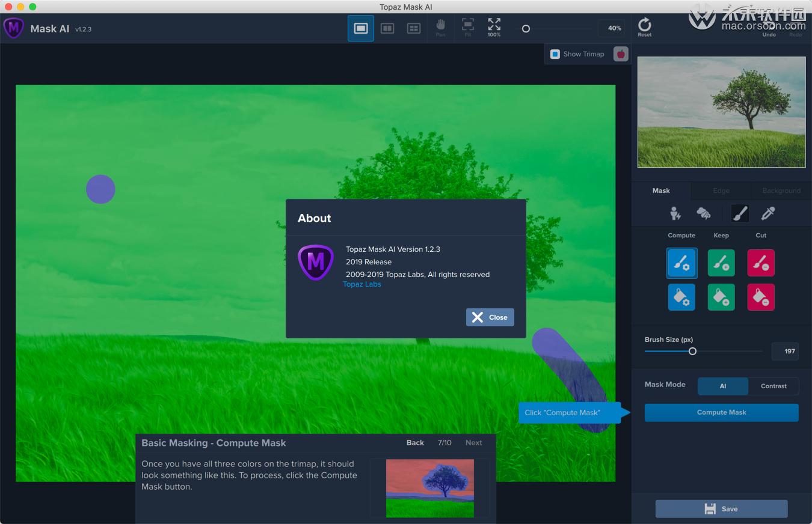Screen dimensions: 812x524
Task: Open the Mask tab
Action: [661, 190]
